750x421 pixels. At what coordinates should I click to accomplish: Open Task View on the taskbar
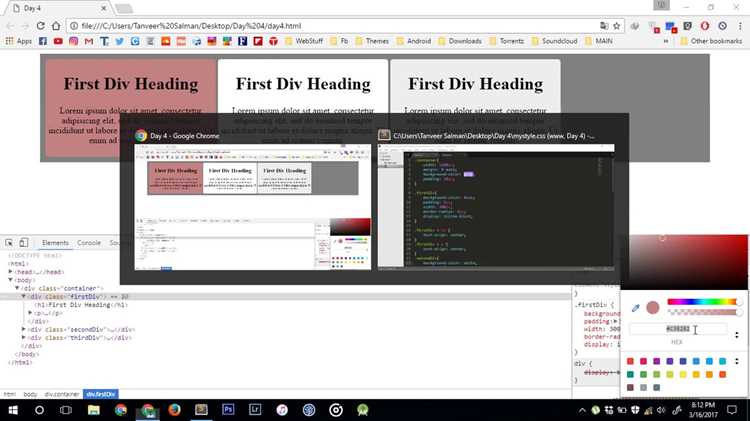(x=66, y=410)
